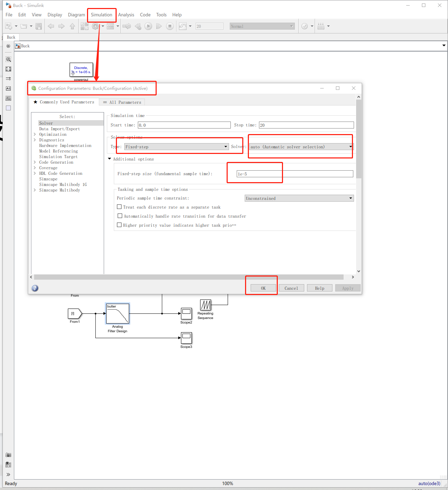This screenshot has height=490, width=448.
Task: Click the Back navigation arrow in toolbar
Action: tap(51, 26)
